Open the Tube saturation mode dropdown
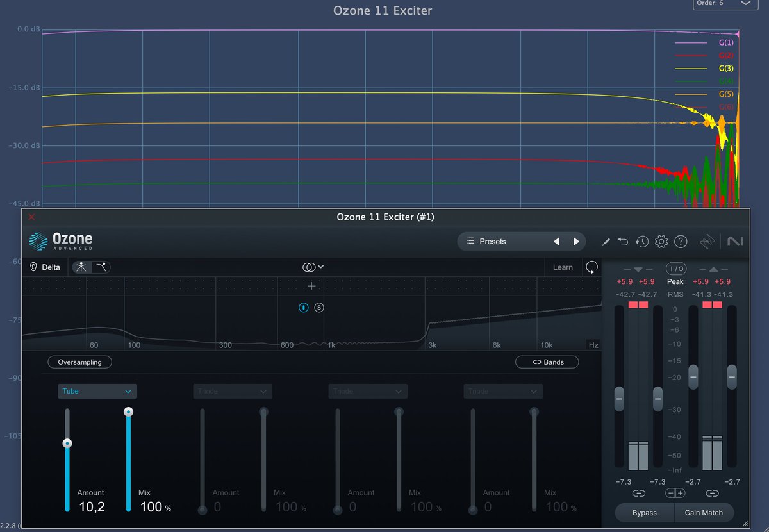Screen dimensions: 769x532 (97, 391)
